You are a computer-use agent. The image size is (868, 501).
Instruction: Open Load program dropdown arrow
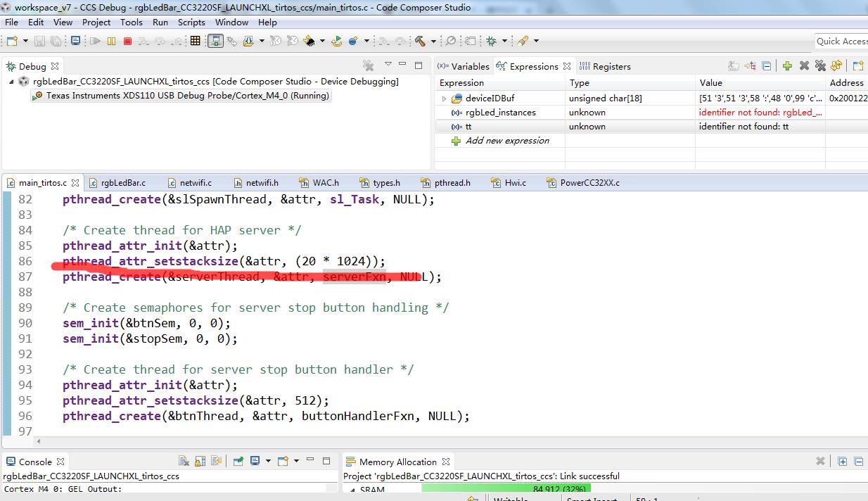(262, 41)
